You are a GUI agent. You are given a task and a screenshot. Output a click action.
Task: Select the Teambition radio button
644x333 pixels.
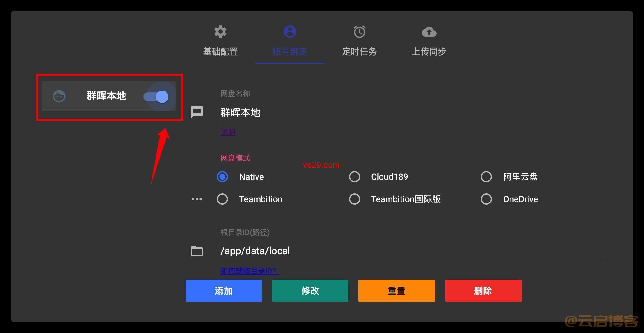click(222, 199)
